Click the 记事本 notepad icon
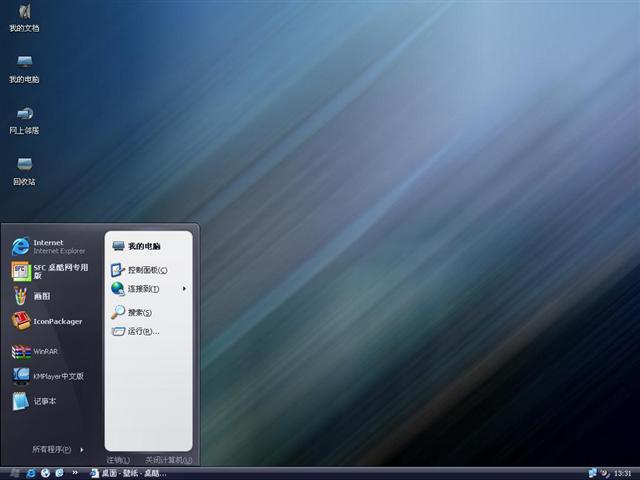 click(20, 401)
